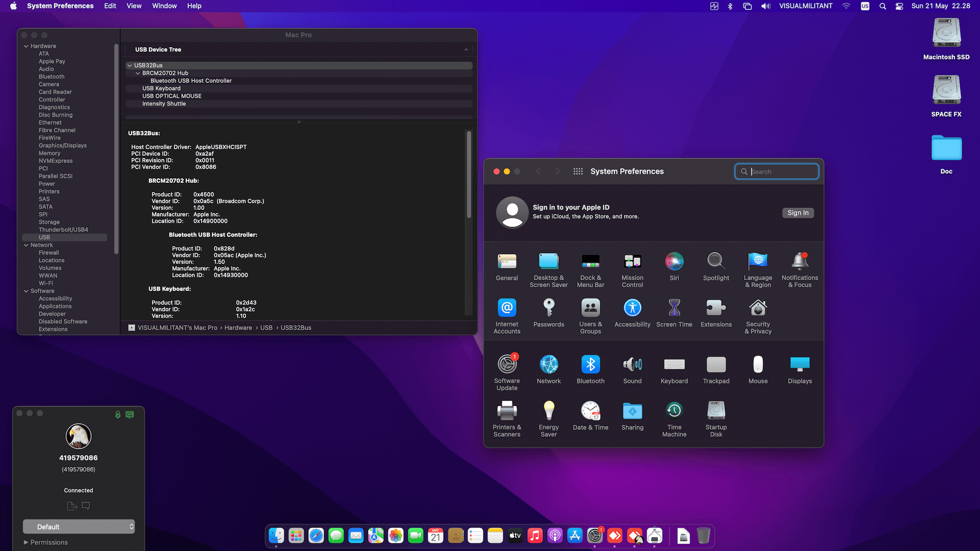Select Bluetooth USB Host Controller row
This screenshot has height=551, width=980.
tap(299, 81)
